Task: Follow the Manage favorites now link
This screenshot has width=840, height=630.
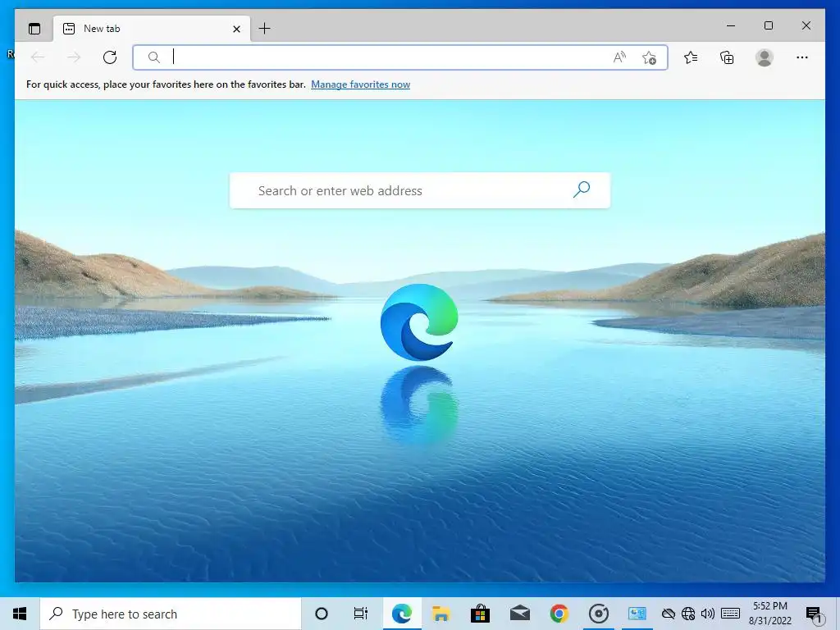Action: [361, 84]
